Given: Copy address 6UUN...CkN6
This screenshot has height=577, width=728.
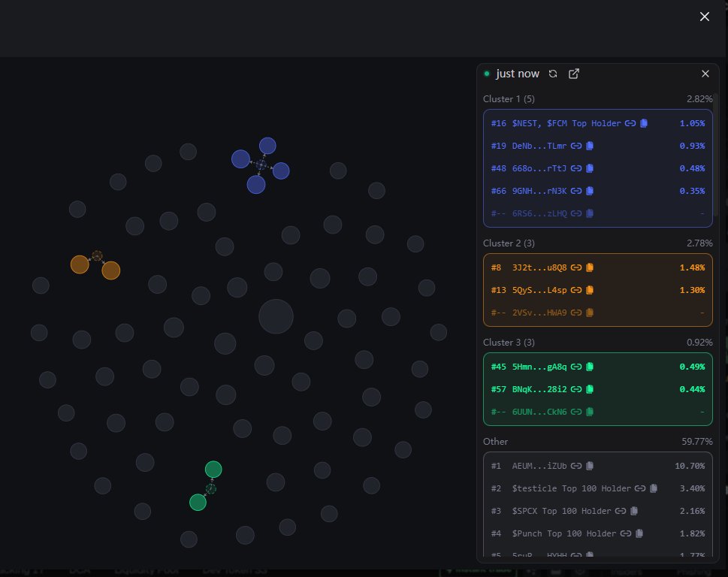Looking at the screenshot, I should pos(590,412).
